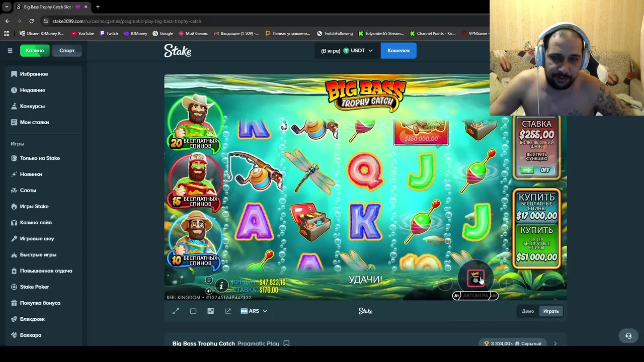Toggle the ante bet OFF switch
The height and width of the screenshot is (362, 644).
[x=536, y=170]
